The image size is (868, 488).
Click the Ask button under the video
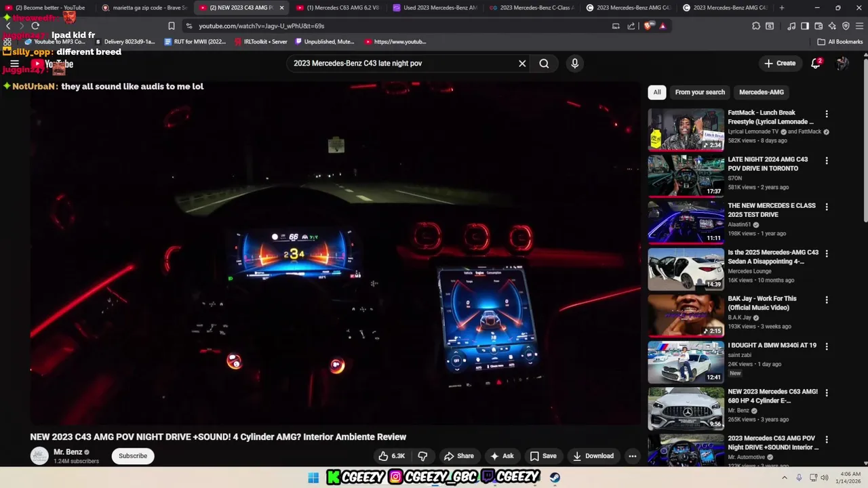[502, 456]
